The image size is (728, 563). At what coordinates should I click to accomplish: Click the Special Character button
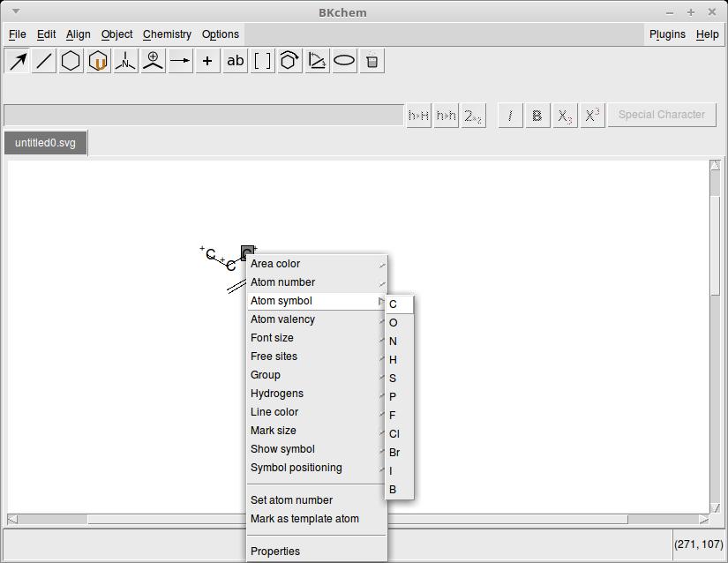(661, 115)
